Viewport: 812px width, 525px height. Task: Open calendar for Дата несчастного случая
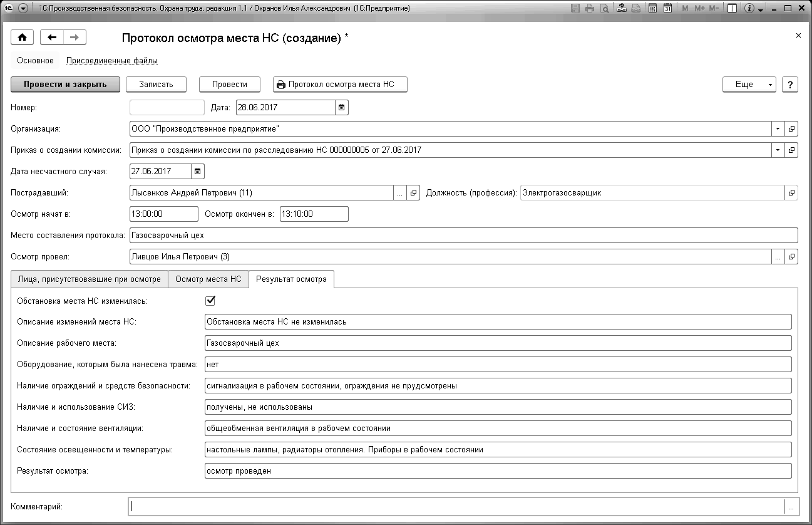198,171
